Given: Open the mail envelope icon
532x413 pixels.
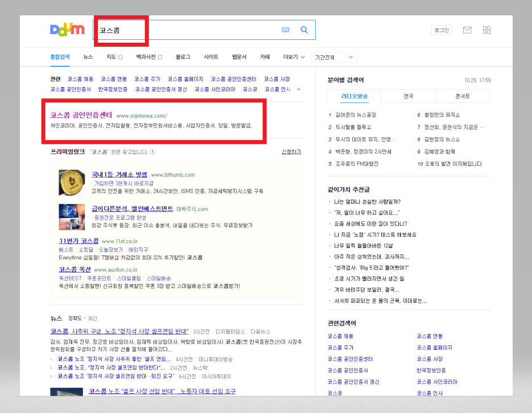Looking at the screenshot, I should click(x=467, y=30).
